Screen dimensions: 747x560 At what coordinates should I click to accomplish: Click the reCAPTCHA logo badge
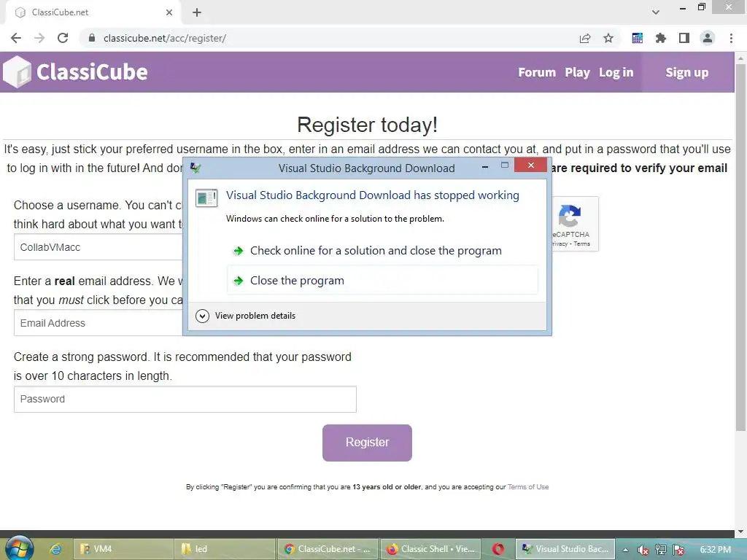(570, 216)
